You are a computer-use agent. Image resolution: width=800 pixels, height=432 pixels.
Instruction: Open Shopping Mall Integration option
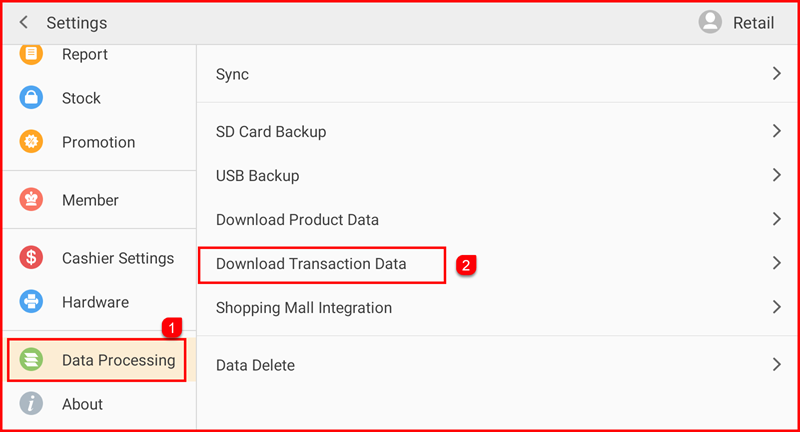click(303, 308)
